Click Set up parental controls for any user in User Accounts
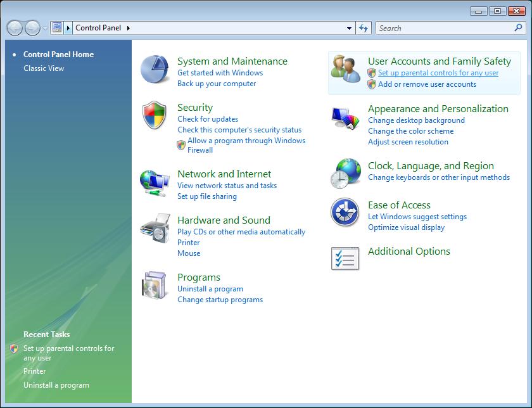 pos(438,73)
